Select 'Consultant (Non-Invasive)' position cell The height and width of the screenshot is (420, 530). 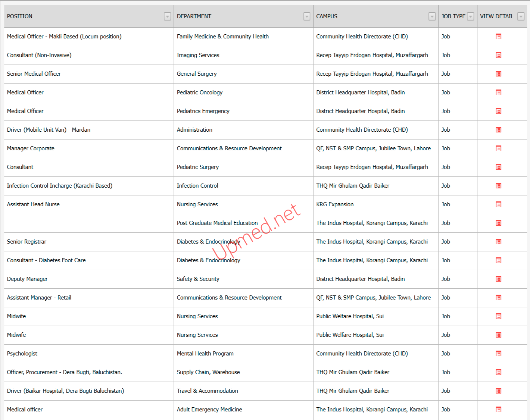coord(89,55)
